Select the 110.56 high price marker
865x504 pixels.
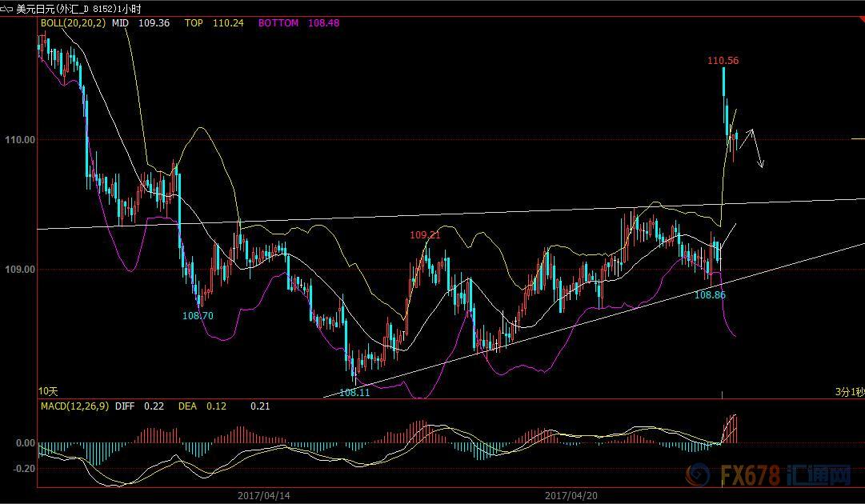pyautogui.click(x=723, y=61)
